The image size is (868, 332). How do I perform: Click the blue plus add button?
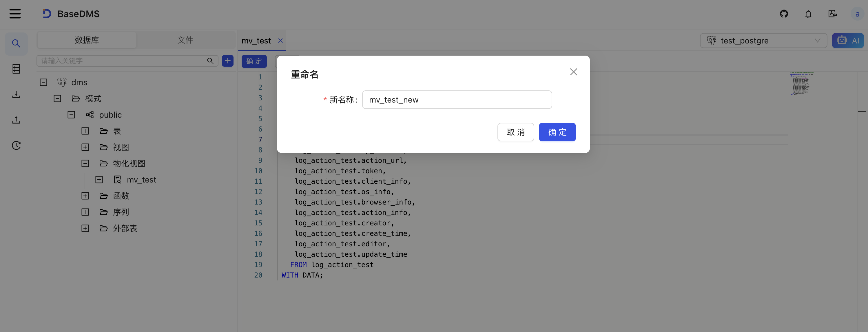pos(228,61)
